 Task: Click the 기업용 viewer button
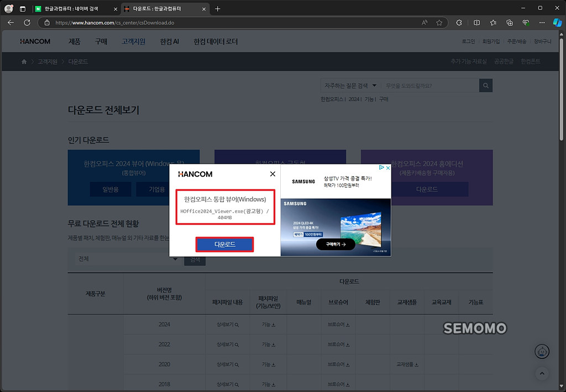[x=156, y=189]
